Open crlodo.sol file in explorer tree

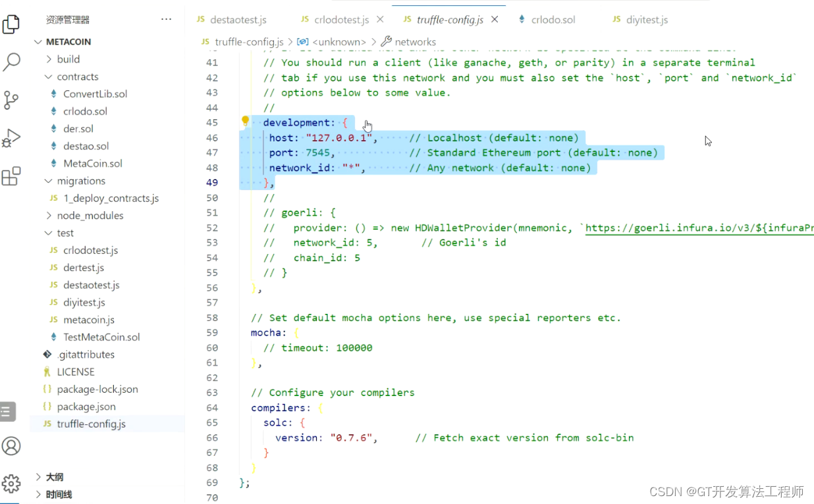(x=85, y=111)
